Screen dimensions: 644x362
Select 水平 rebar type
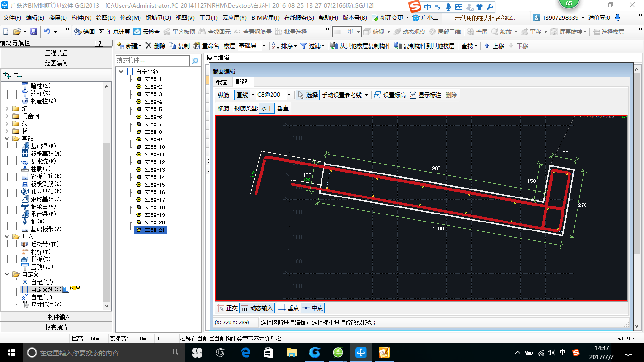pyautogui.click(x=266, y=108)
